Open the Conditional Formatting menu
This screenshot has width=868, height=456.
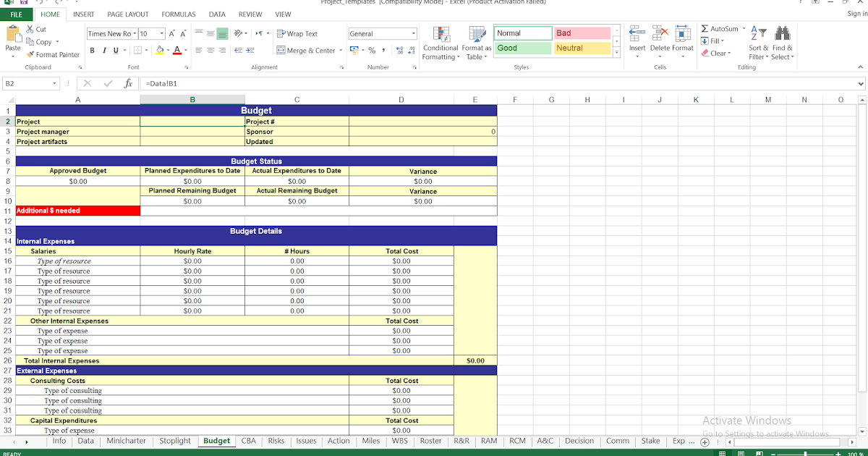442,42
